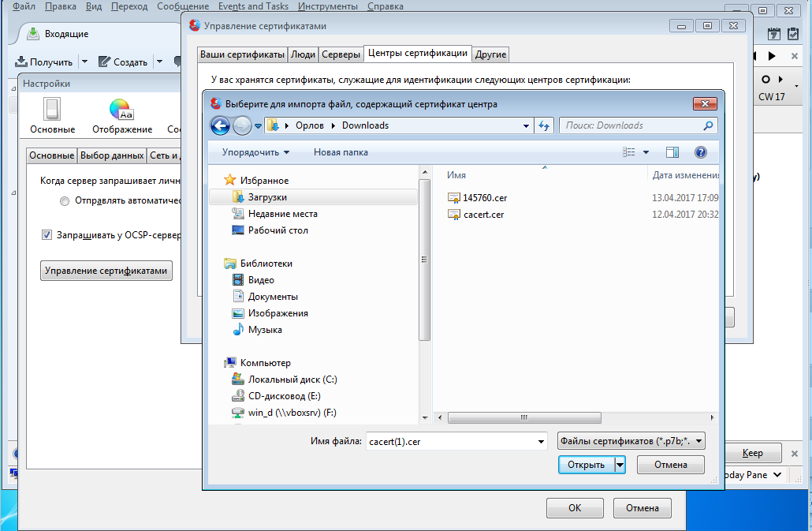Toggle the preview pane icon
The height and width of the screenshot is (531, 812).
click(672, 152)
